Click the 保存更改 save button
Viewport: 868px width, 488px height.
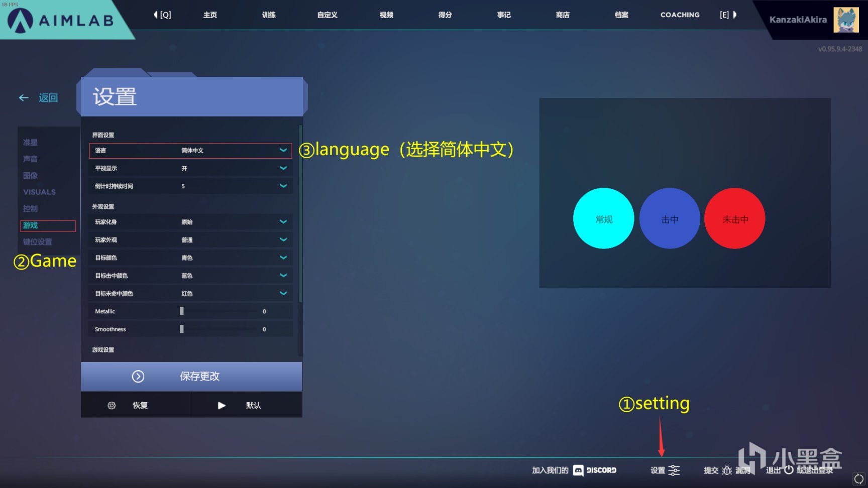(191, 377)
